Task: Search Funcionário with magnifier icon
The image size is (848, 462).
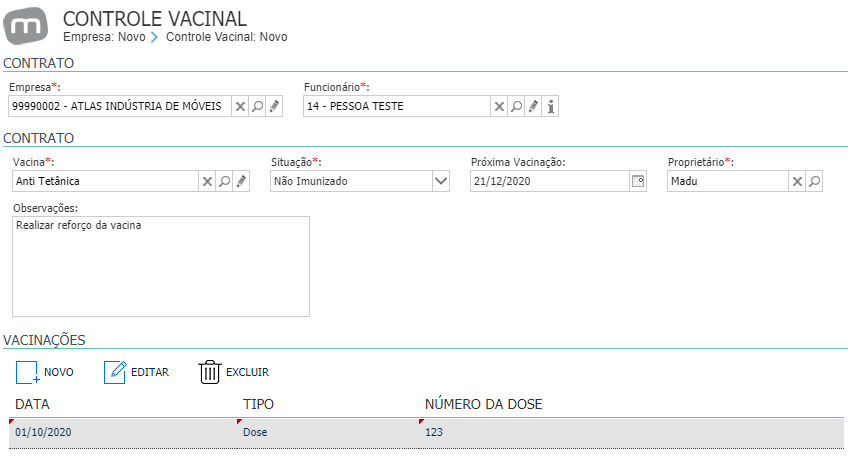Action: click(x=516, y=107)
